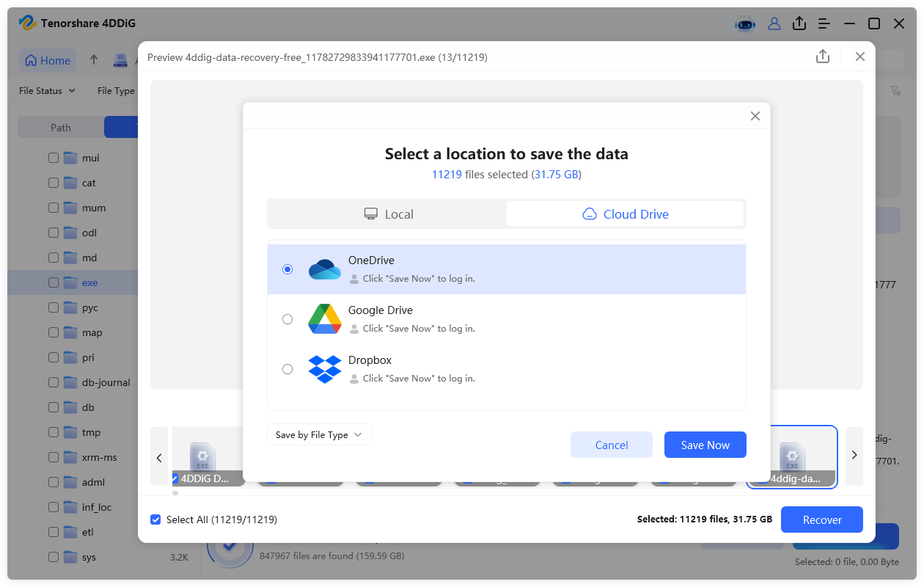Open the AI robot assistant icon
Screen dimensions: 924x587
click(x=745, y=23)
